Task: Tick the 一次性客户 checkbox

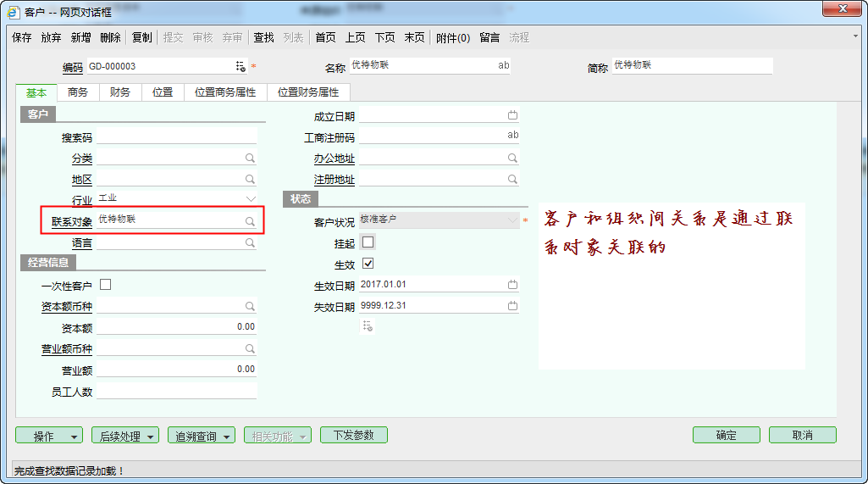Action: (106, 285)
